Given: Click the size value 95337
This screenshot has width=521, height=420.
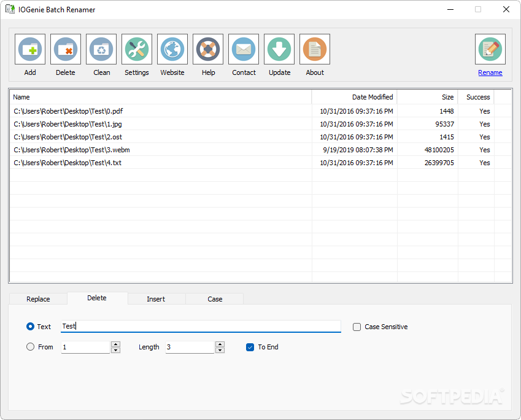Looking at the screenshot, I should coord(444,124).
